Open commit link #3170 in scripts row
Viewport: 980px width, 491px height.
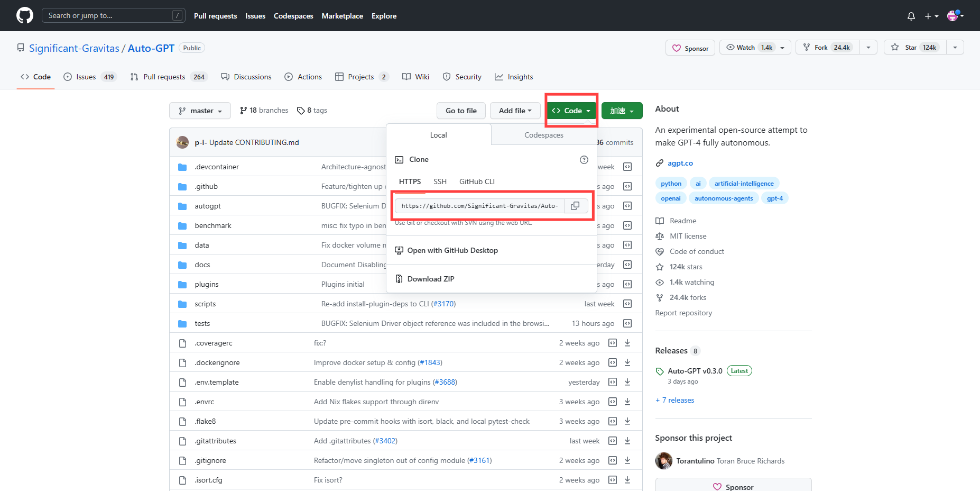point(443,304)
